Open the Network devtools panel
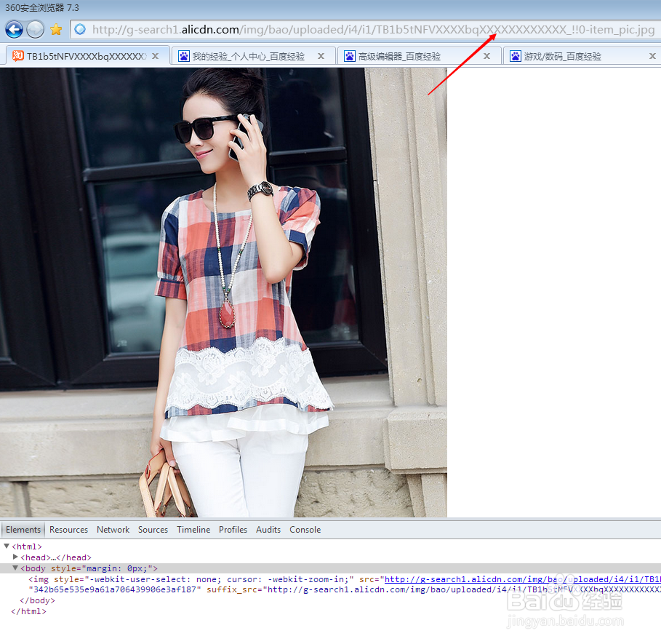Screen dimensions: 661x644 click(x=113, y=530)
